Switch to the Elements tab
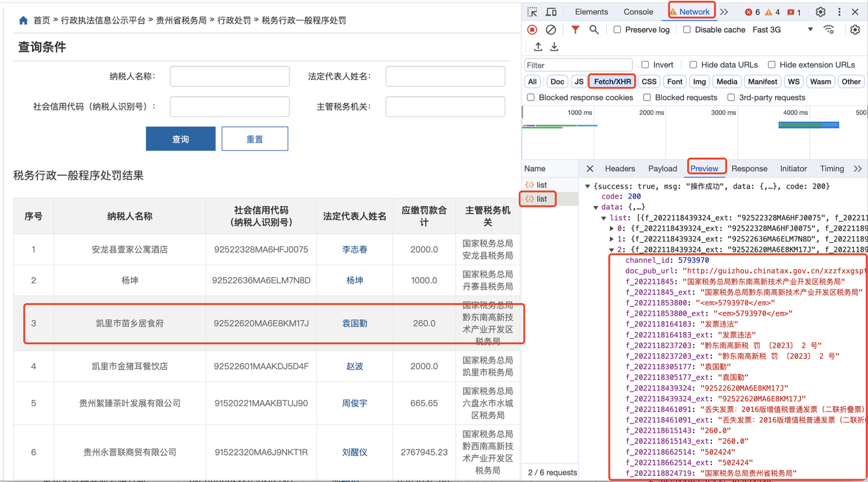 (591, 12)
